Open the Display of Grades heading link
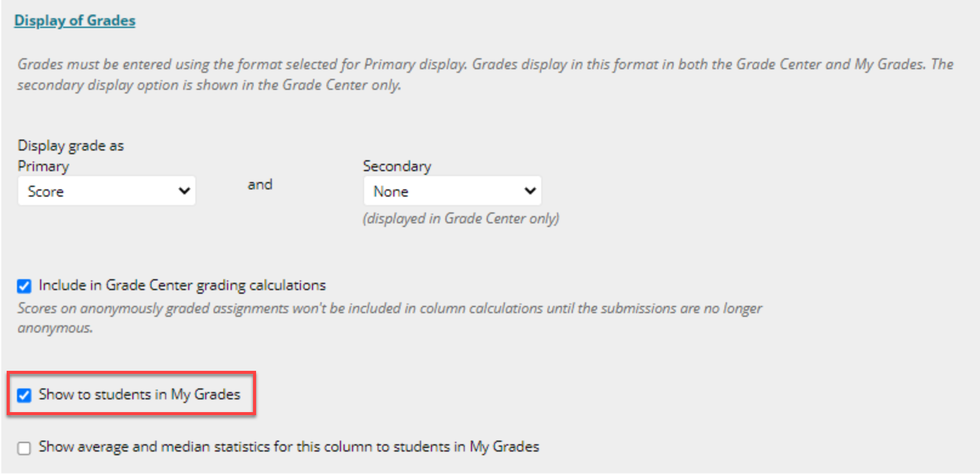The image size is (980, 474). pos(75,21)
